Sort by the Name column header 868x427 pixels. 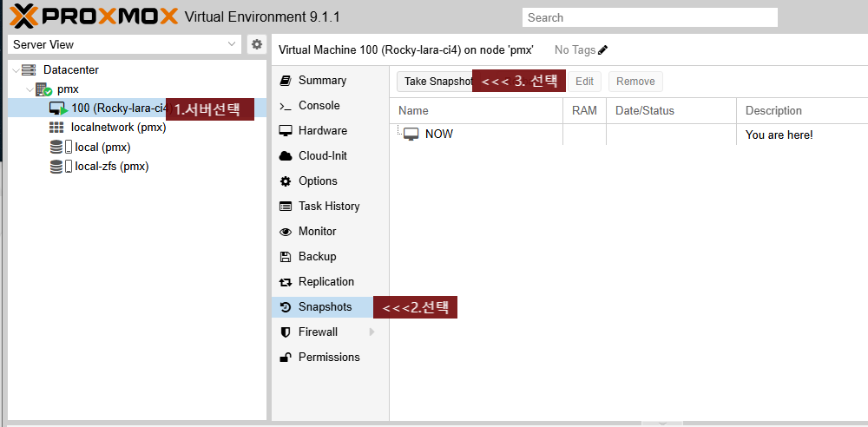click(476, 111)
